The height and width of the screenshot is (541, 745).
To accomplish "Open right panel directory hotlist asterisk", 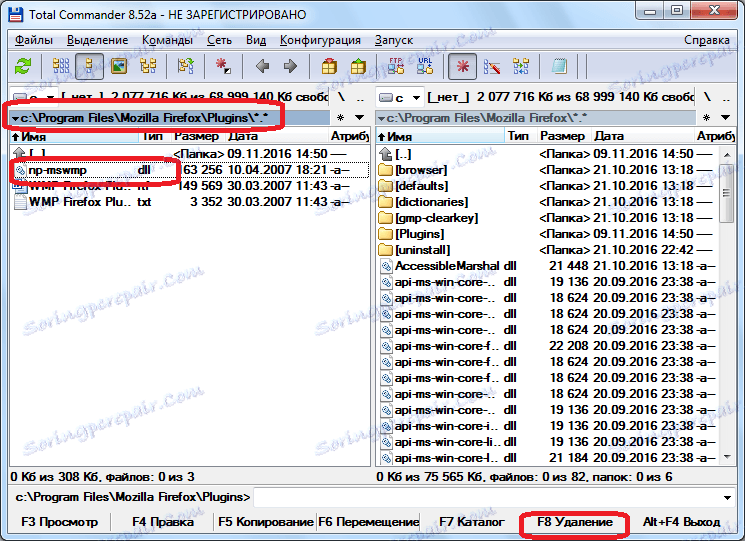I will [x=706, y=117].
